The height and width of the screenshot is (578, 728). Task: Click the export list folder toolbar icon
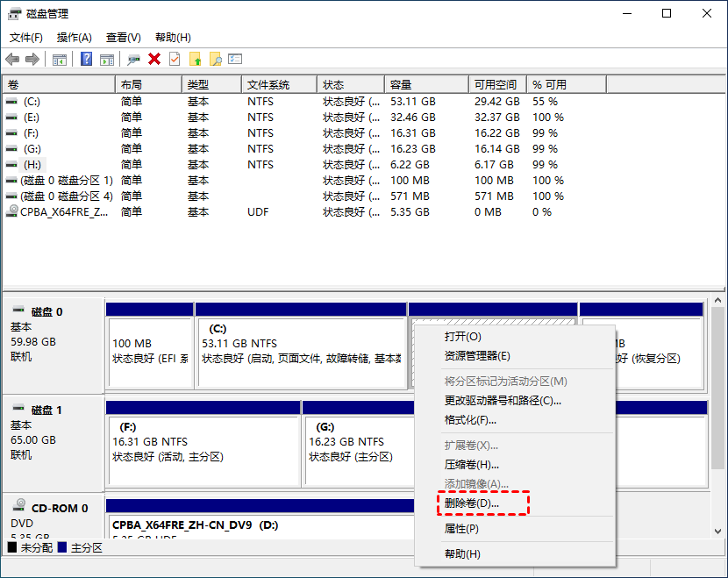point(196,59)
